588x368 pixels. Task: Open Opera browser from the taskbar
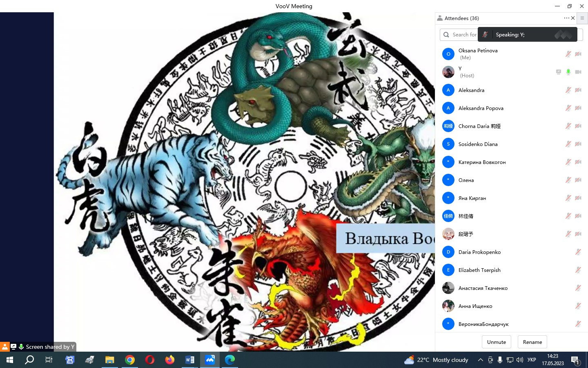click(x=150, y=360)
